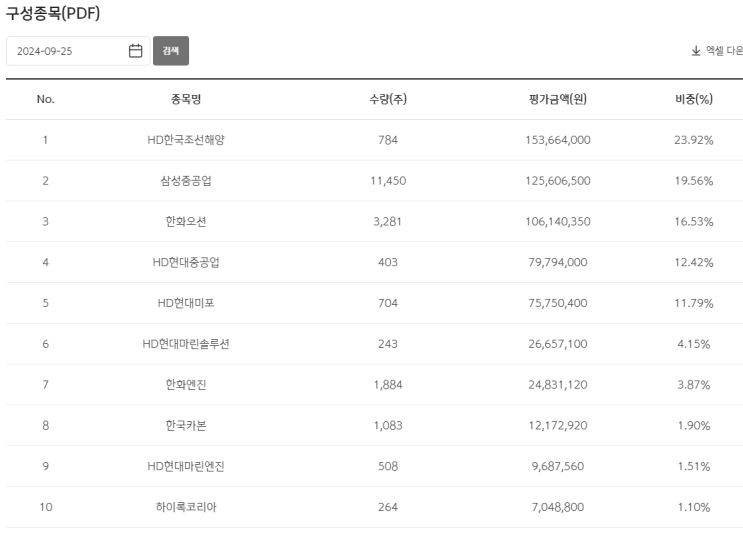The height and width of the screenshot is (533, 743).
Task: Select the 평가금액(원) column header
Action: click(557, 99)
